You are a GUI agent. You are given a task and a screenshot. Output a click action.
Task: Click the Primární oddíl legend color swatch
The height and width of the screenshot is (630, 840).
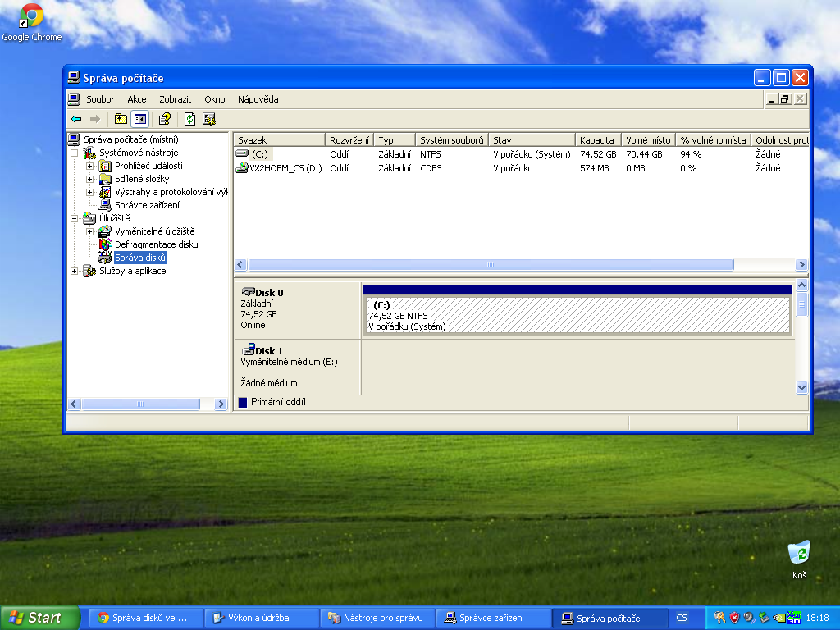tap(243, 402)
